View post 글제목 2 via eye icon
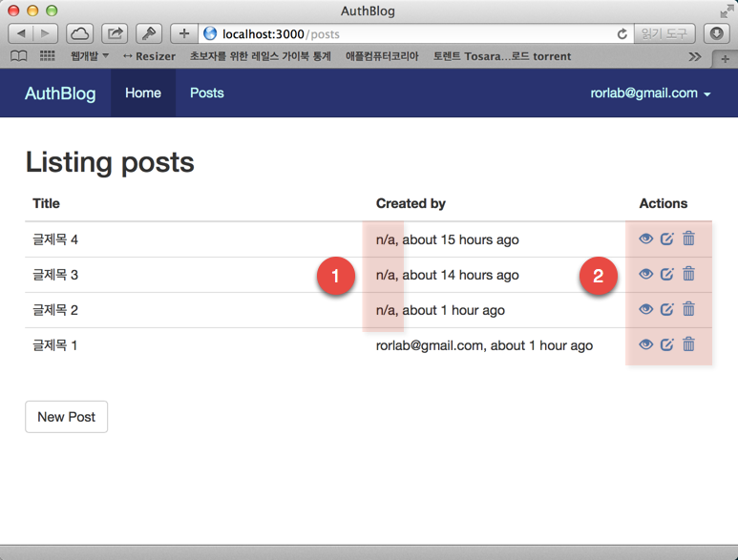Viewport: 738px width, 560px height. point(646,309)
